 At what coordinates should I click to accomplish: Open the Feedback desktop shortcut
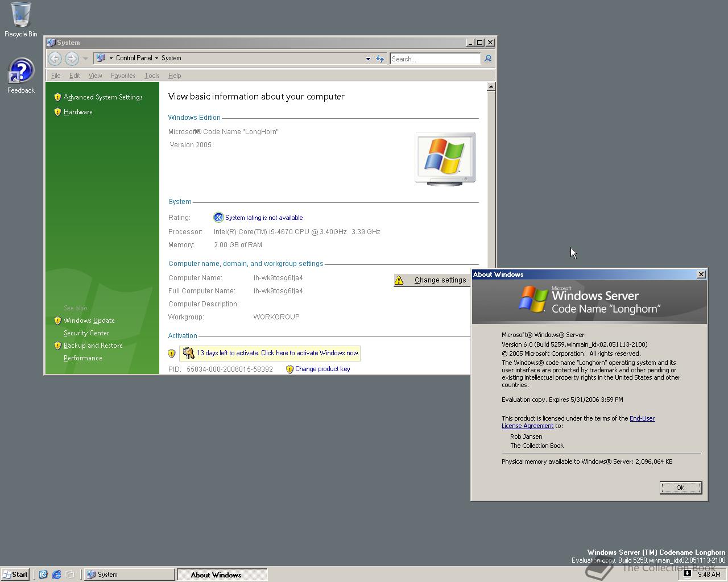click(21, 76)
